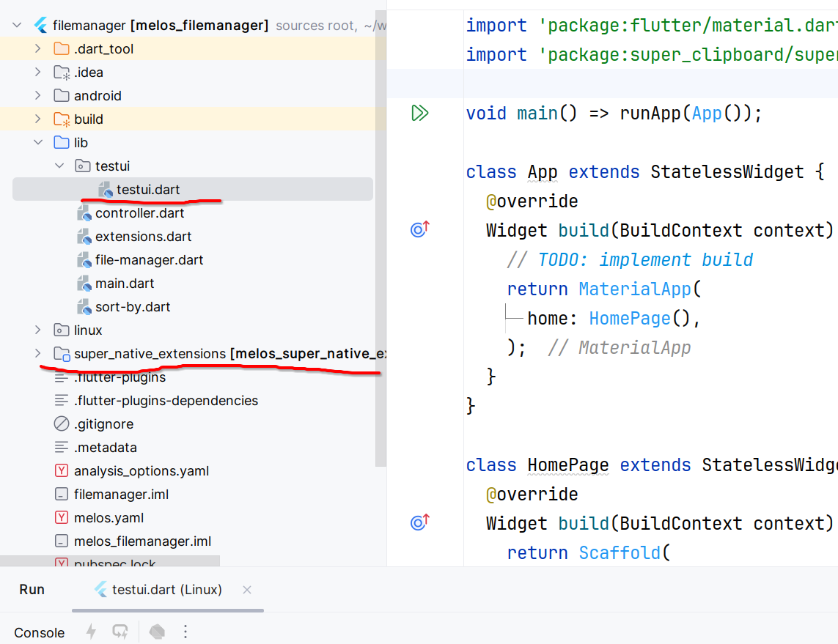Expand the android folder
Screen dimensions: 838x644
(37, 95)
